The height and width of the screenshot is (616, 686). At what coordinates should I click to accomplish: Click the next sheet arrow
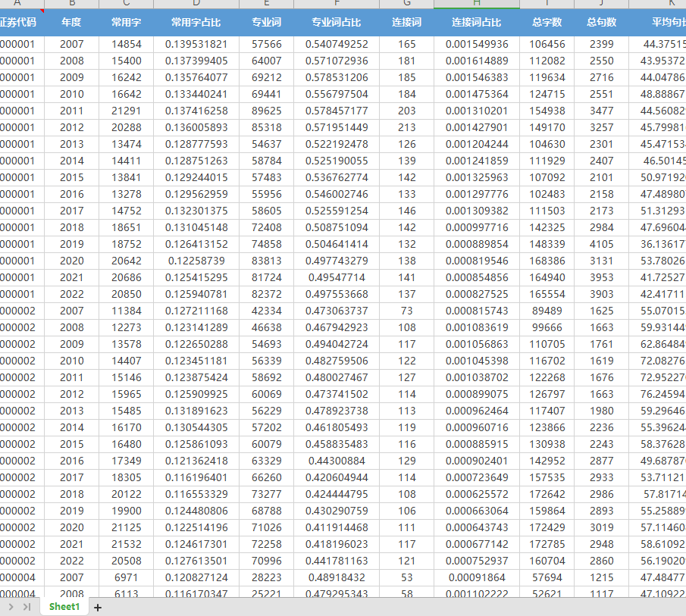click(11, 607)
